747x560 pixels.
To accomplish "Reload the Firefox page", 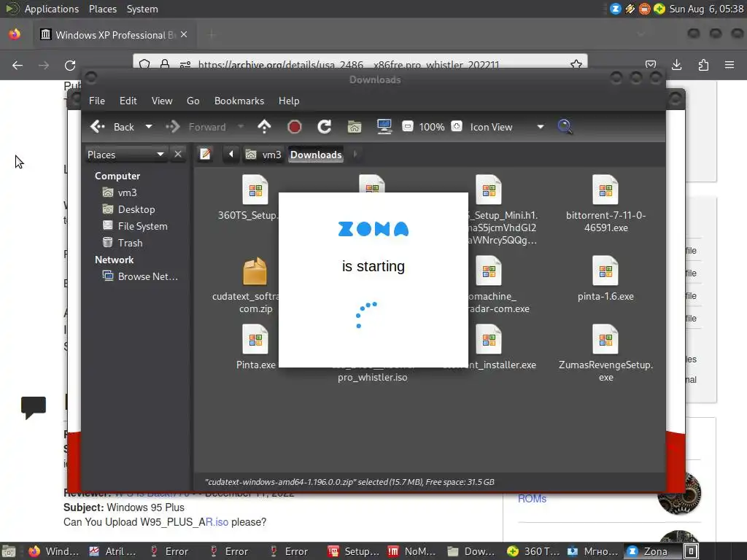I will point(70,65).
